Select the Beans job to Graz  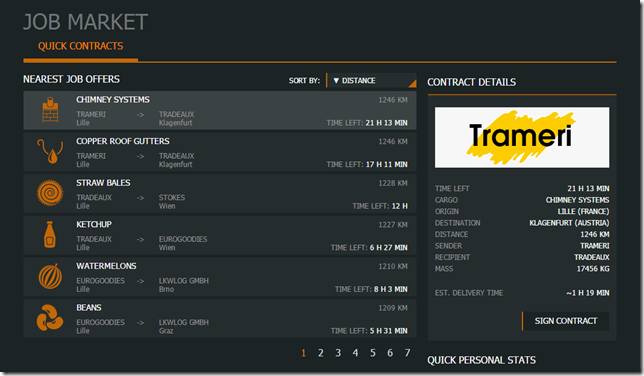pyautogui.click(x=220, y=318)
